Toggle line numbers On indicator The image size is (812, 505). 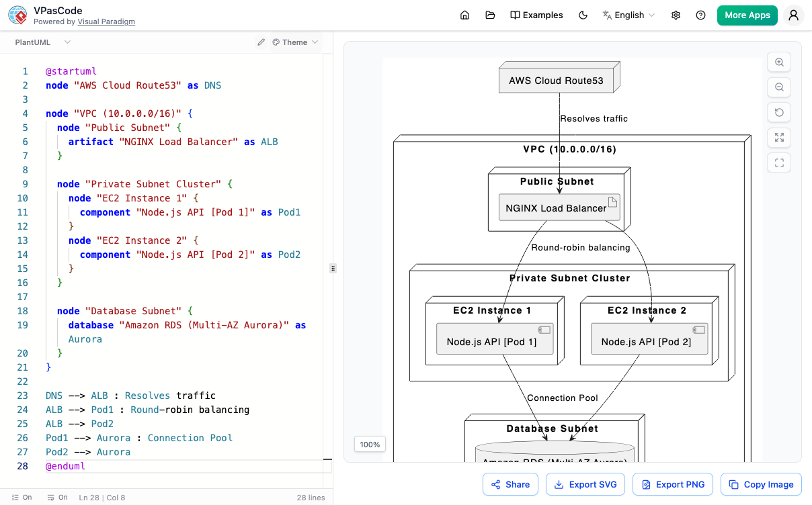(22, 498)
